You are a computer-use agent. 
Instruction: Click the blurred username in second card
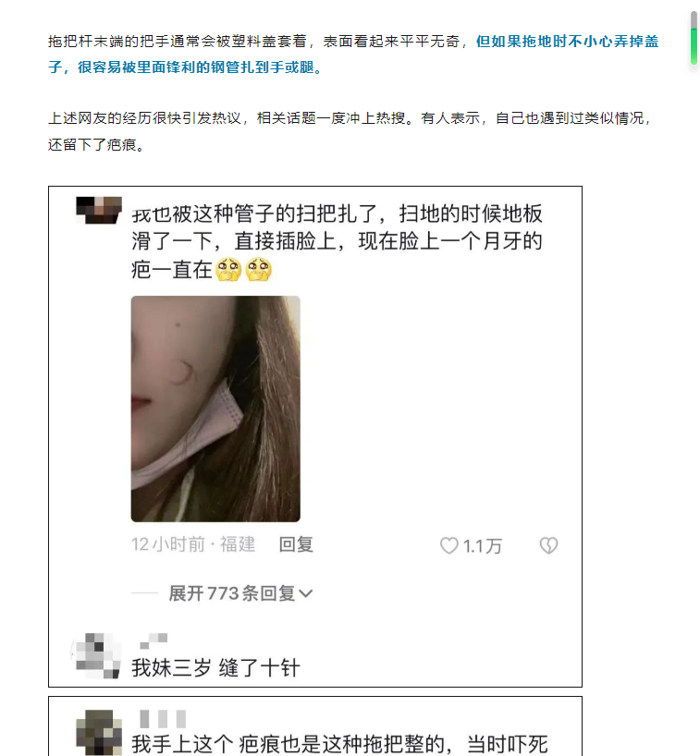pyautogui.click(x=163, y=719)
